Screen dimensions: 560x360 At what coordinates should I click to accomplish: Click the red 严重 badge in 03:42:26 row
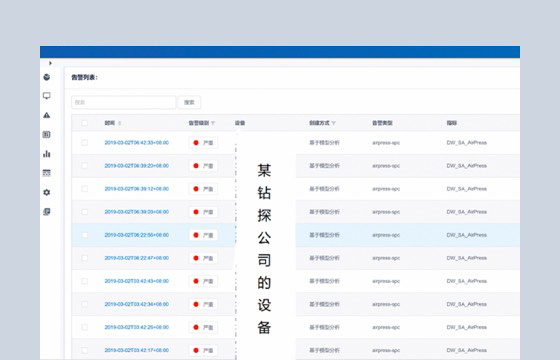point(203,327)
